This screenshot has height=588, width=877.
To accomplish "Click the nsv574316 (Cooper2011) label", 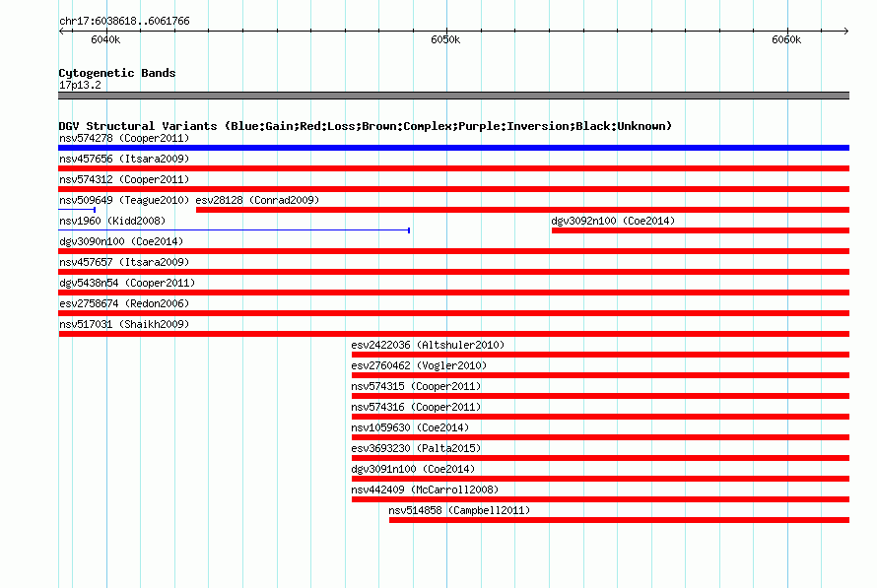I will point(416,407).
